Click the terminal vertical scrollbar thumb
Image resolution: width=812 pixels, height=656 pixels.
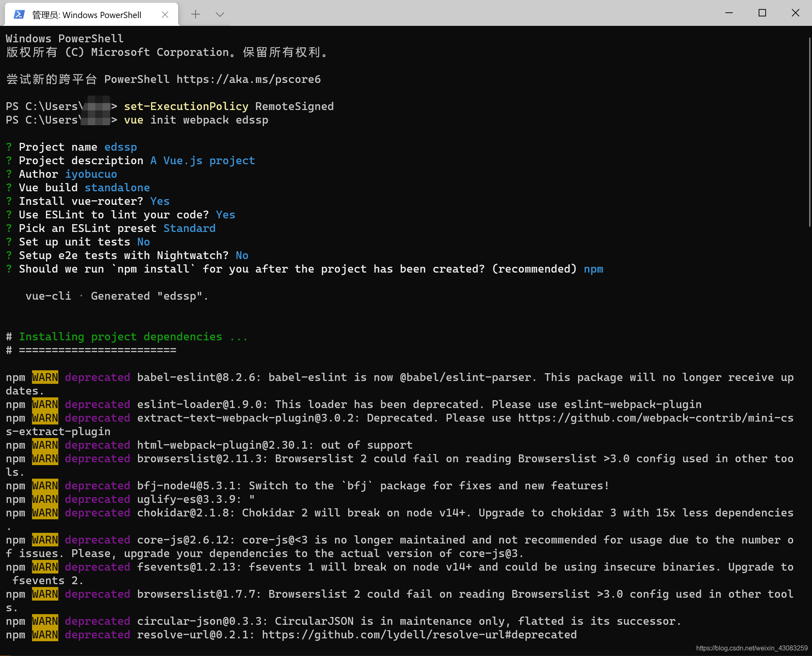point(809,131)
